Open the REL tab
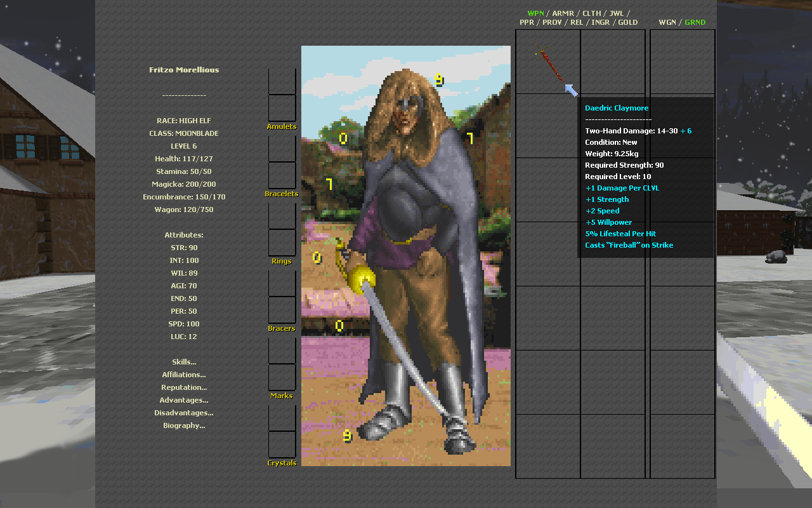The height and width of the screenshot is (508, 812). [577, 22]
